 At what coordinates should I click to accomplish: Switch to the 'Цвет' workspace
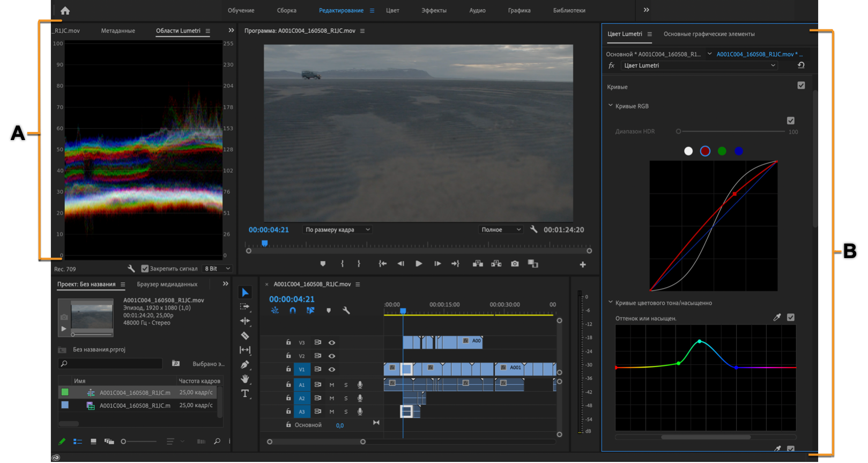pyautogui.click(x=392, y=10)
